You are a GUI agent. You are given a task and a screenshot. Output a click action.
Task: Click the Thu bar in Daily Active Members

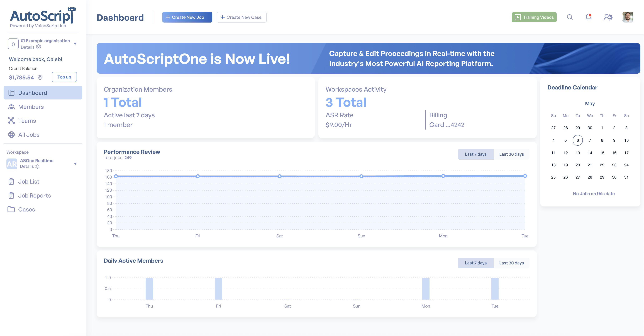[x=149, y=289]
